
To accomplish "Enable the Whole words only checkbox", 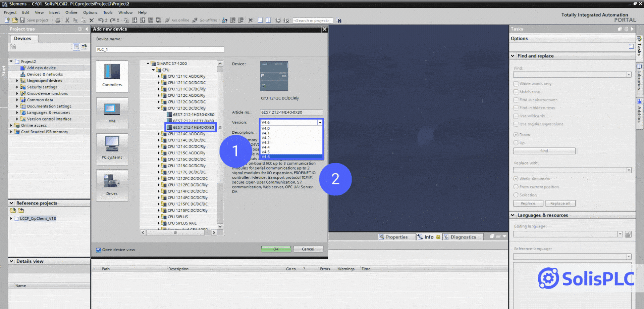I will point(516,84).
